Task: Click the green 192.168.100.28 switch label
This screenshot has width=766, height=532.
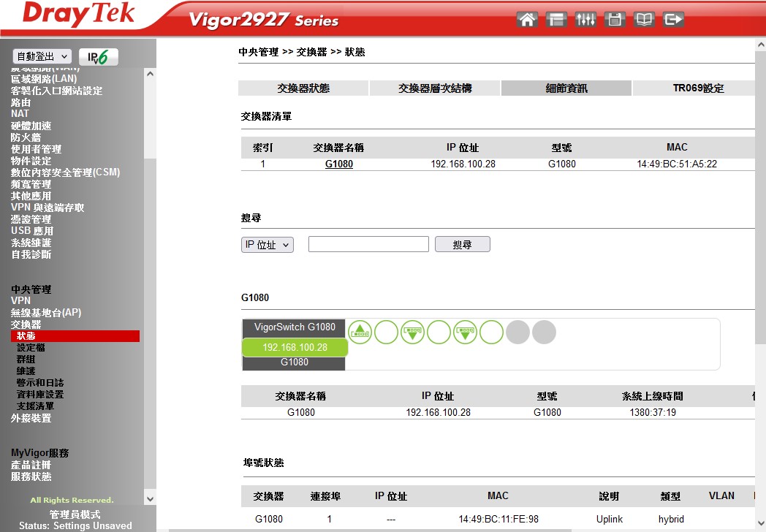Action: click(x=295, y=347)
